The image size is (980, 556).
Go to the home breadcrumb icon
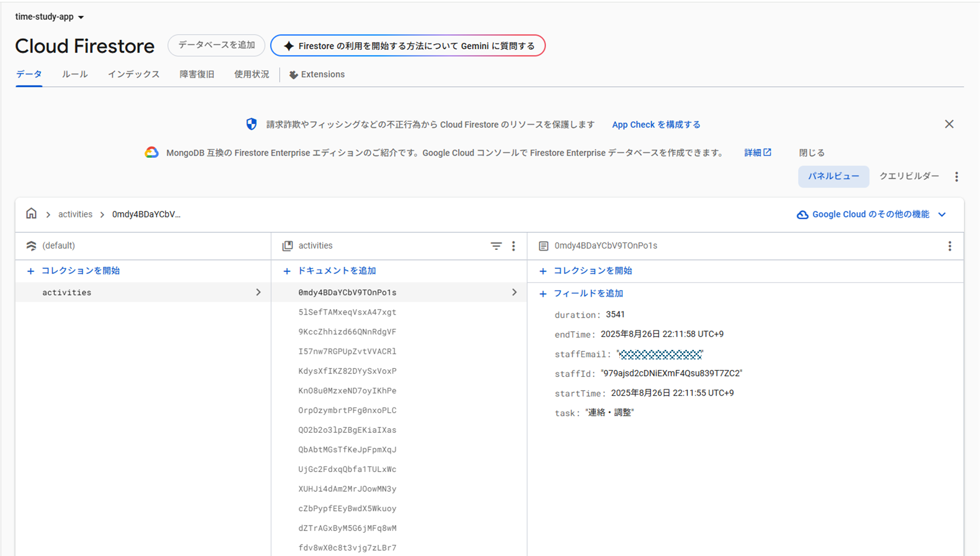point(31,214)
